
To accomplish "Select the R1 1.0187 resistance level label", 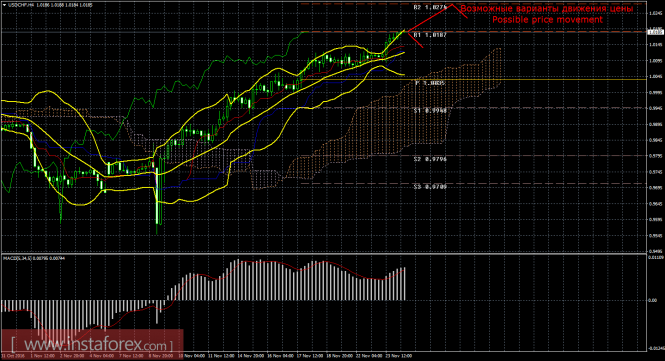I will pyautogui.click(x=430, y=35).
